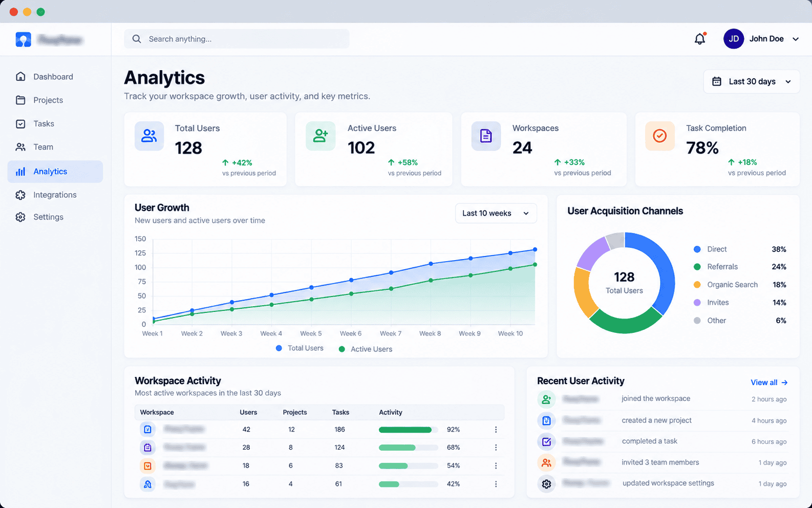This screenshot has height=508, width=812.
Task: Click the 'Week 10' axis label
Action: [x=510, y=334]
